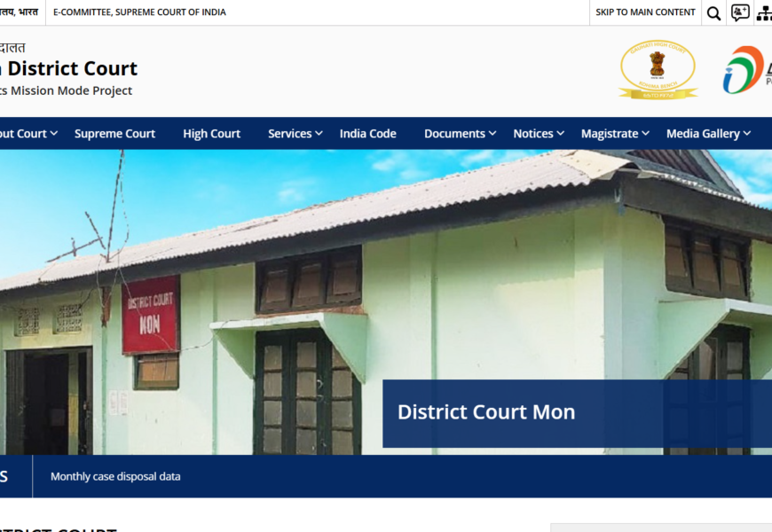Open E-Committee, Supreme Court of India link
772x532 pixels.
tap(139, 12)
